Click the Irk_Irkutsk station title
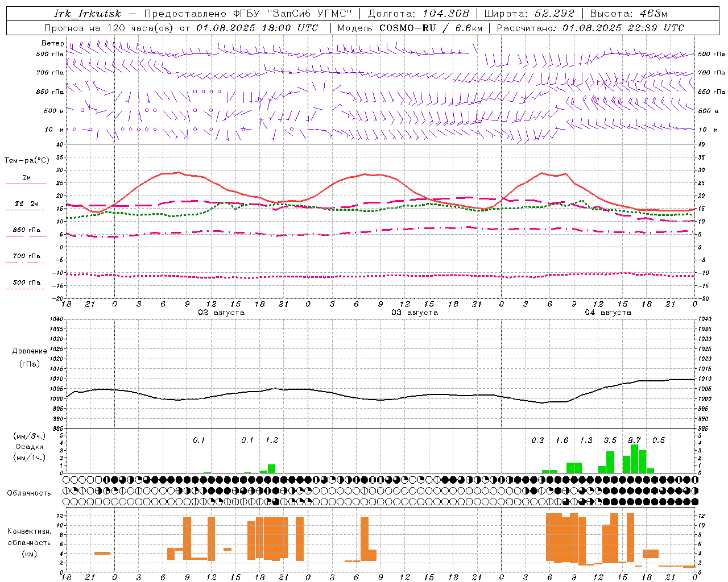The width and height of the screenshot is (728, 582). point(88,14)
